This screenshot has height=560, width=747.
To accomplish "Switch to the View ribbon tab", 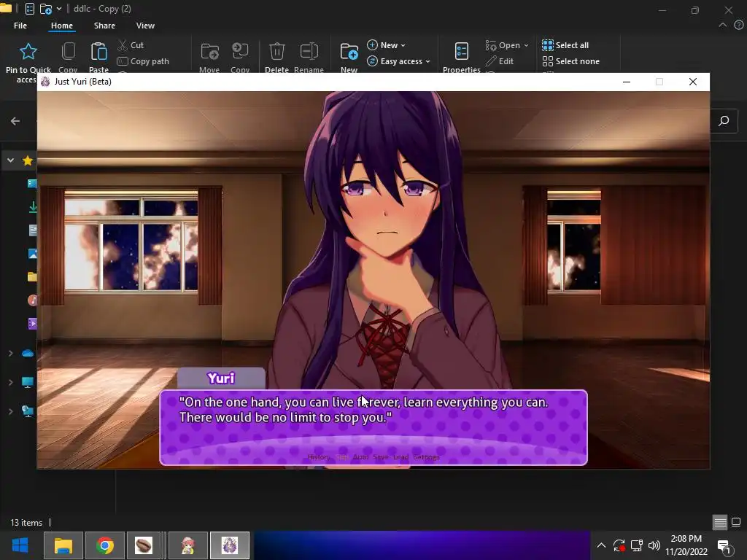I will tap(145, 26).
